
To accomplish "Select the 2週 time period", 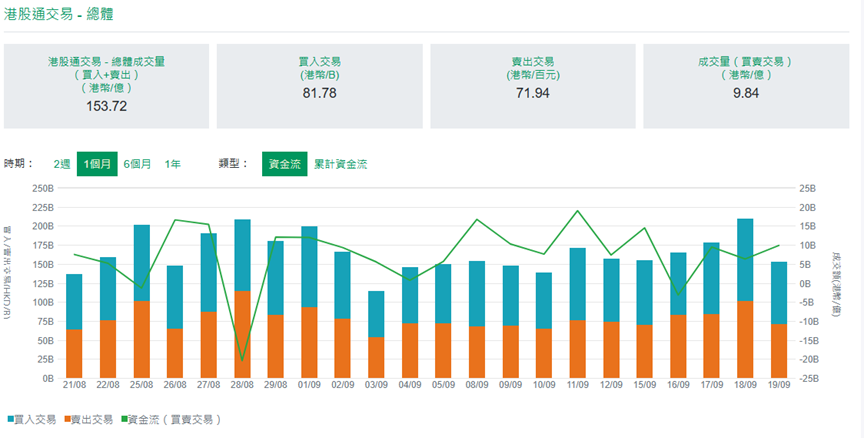I will [62, 164].
